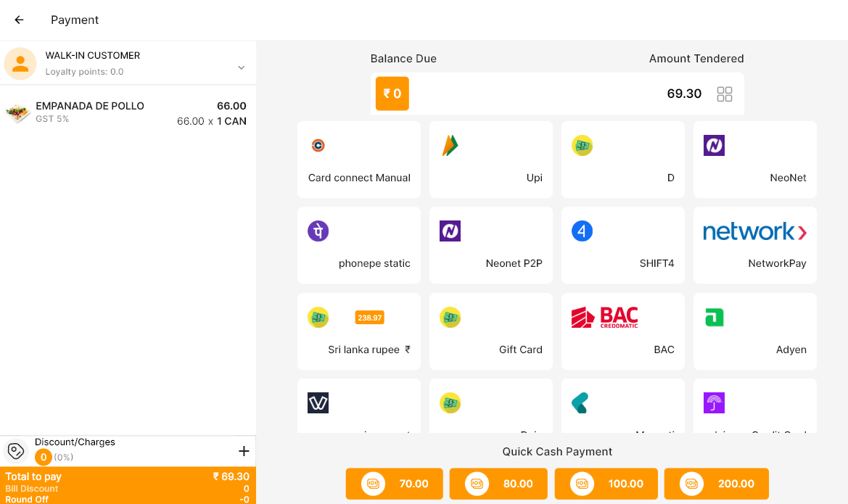Select the Sri lanka rupee cash icon
Screen dimensions: 848x504
tap(318, 318)
